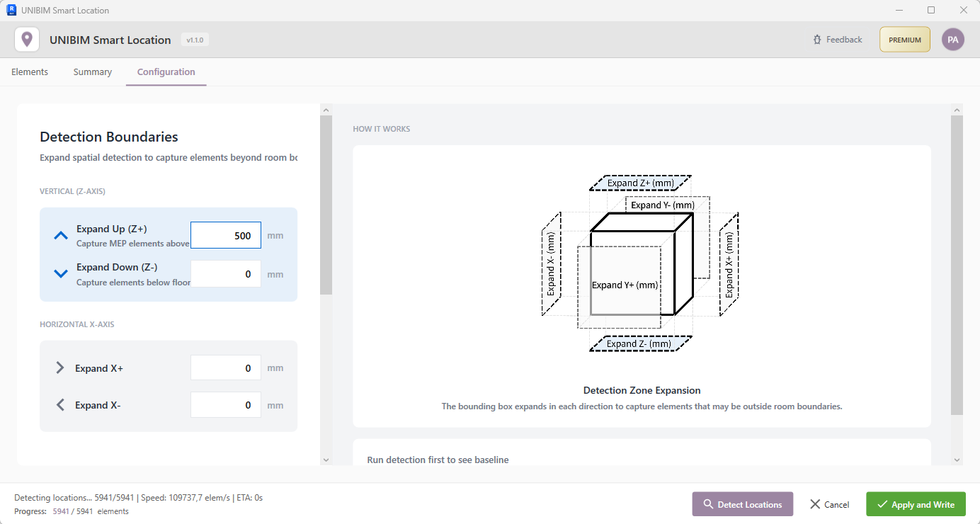Click the checkmark icon on Apply and Write
The width and height of the screenshot is (980, 524).
[x=881, y=503]
